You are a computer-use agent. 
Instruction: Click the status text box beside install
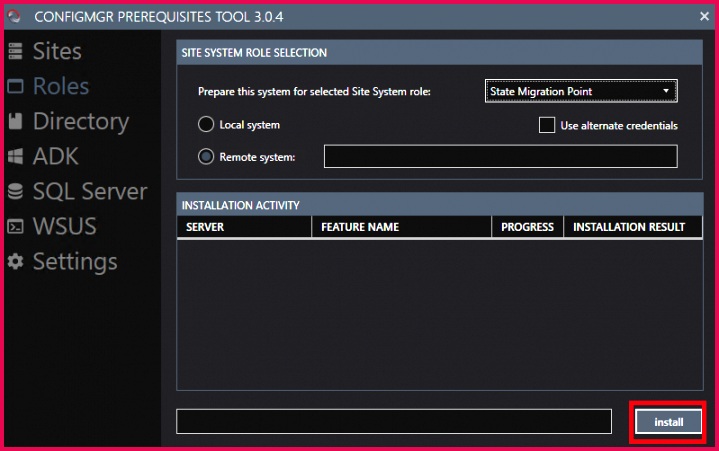(394, 421)
